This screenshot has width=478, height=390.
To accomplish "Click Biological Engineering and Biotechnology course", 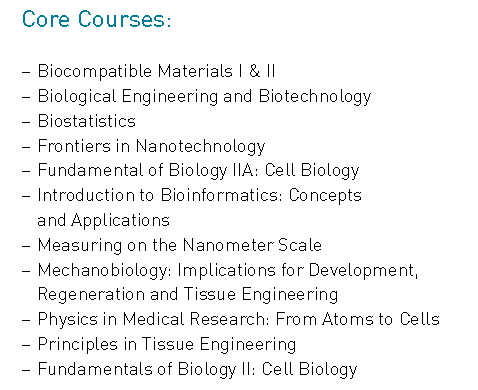I will 204,96.
